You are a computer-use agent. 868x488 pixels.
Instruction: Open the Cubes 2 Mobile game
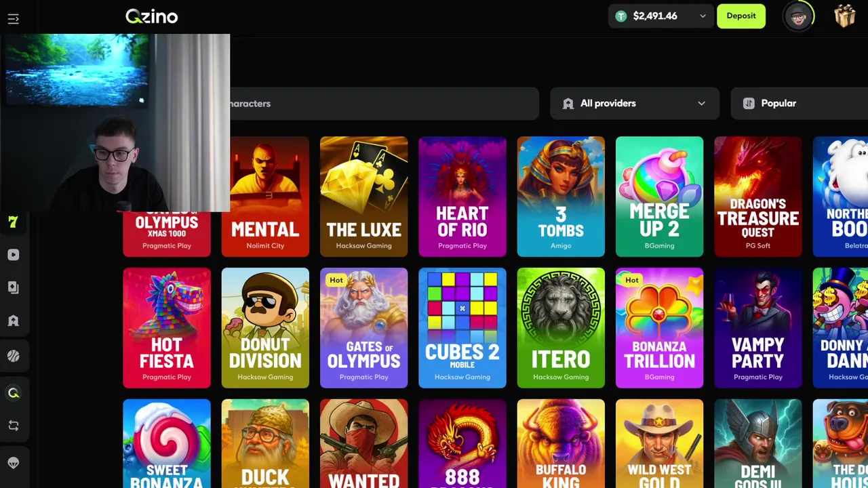462,328
